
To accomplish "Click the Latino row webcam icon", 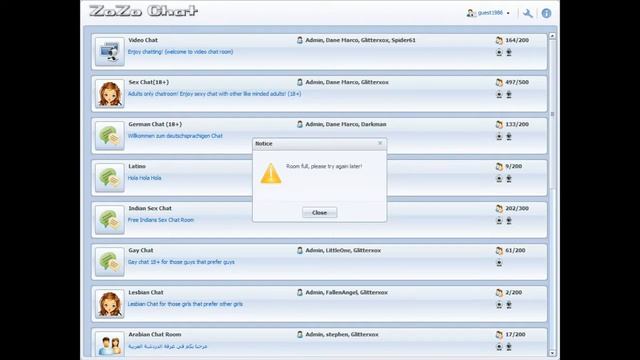I will (x=499, y=178).
